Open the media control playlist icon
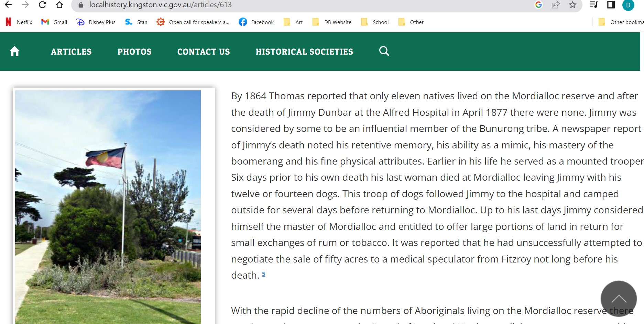This screenshot has height=324, width=644. pos(593,5)
